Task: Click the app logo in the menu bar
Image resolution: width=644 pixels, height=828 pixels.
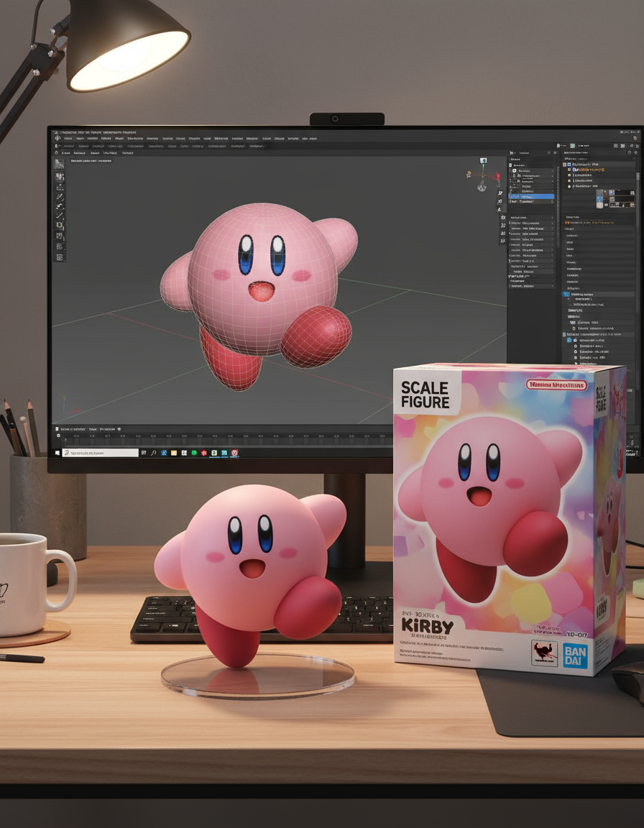Action: point(57,138)
